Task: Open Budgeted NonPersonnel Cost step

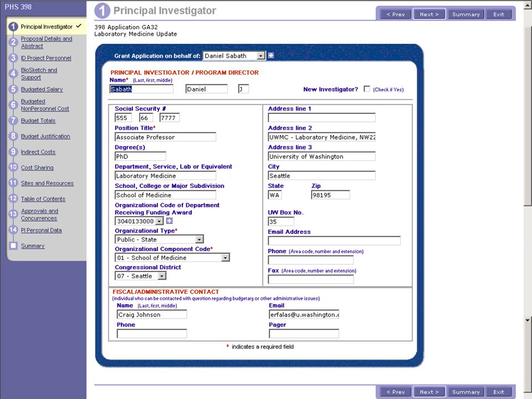Action: pyautogui.click(x=45, y=105)
